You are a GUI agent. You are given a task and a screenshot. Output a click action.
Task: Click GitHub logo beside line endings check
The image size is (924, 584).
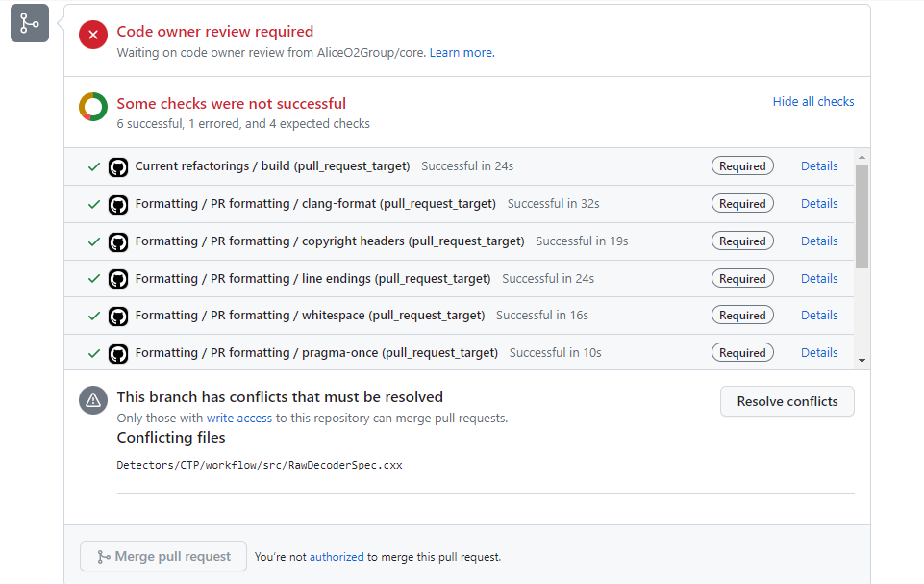coord(118,280)
